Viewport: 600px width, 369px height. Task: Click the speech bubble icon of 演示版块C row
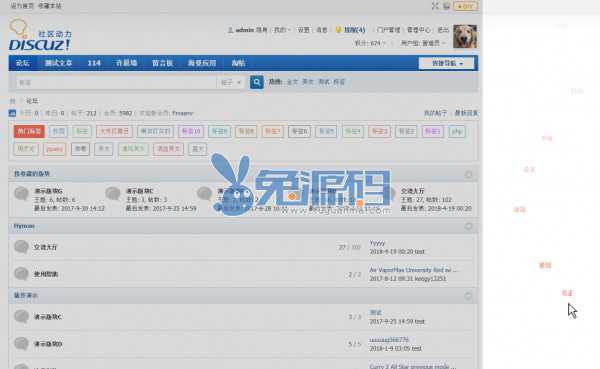point(21,317)
